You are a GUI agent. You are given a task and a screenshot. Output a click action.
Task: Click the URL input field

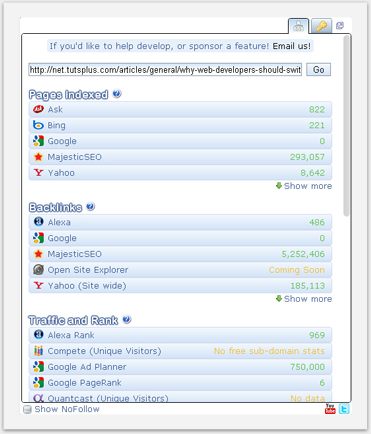click(165, 70)
